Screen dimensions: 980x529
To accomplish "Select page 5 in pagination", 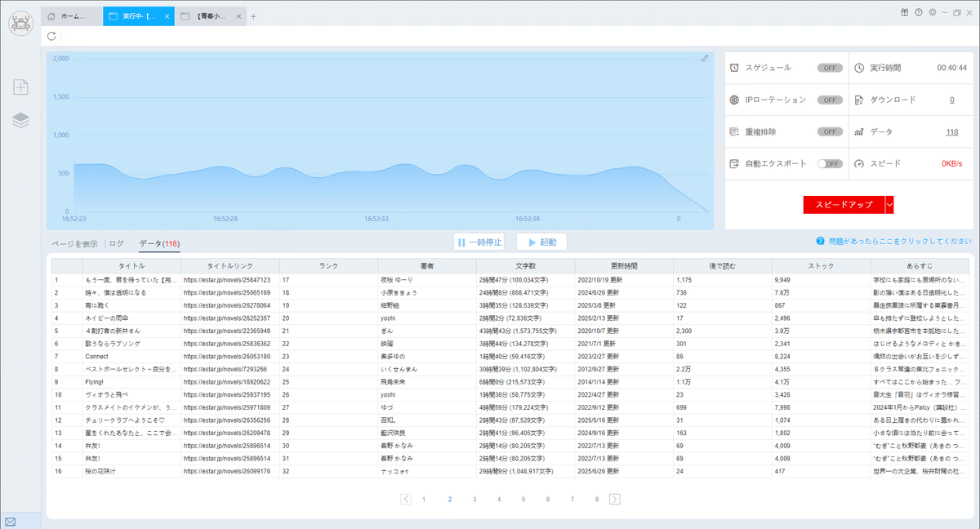I will [x=523, y=499].
